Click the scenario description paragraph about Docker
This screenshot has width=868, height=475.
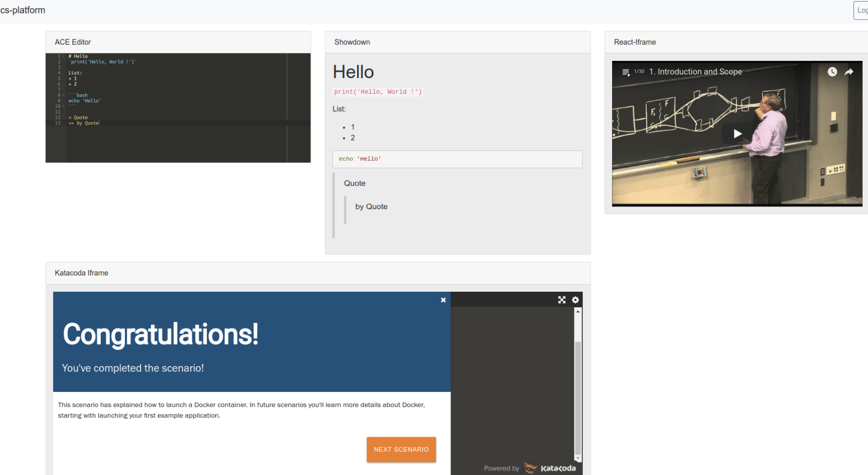pyautogui.click(x=241, y=410)
